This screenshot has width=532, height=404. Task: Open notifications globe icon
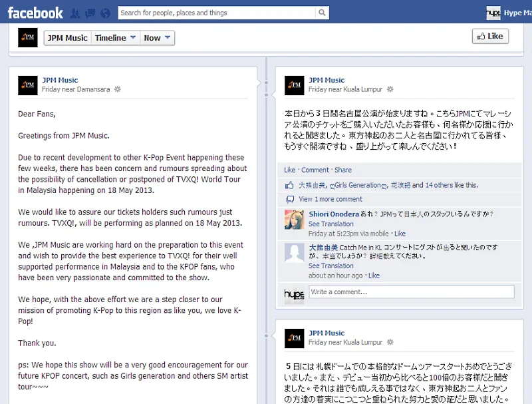coord(106,13)
